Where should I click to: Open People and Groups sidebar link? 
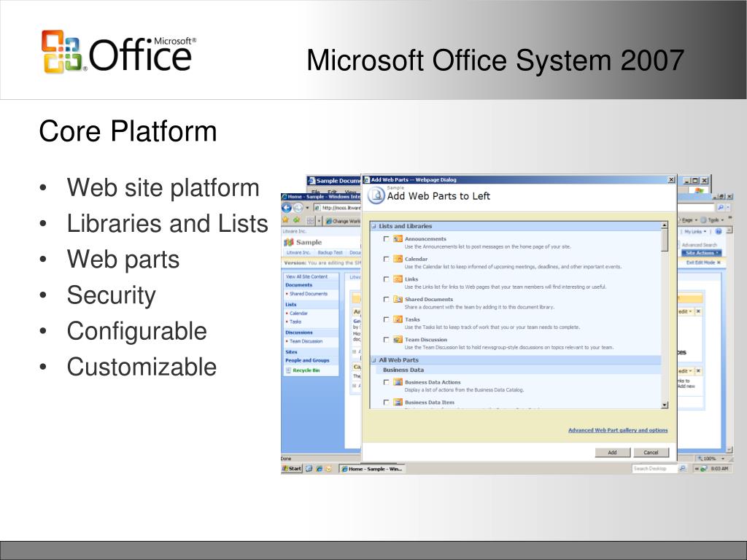click(x=307, y=360)
